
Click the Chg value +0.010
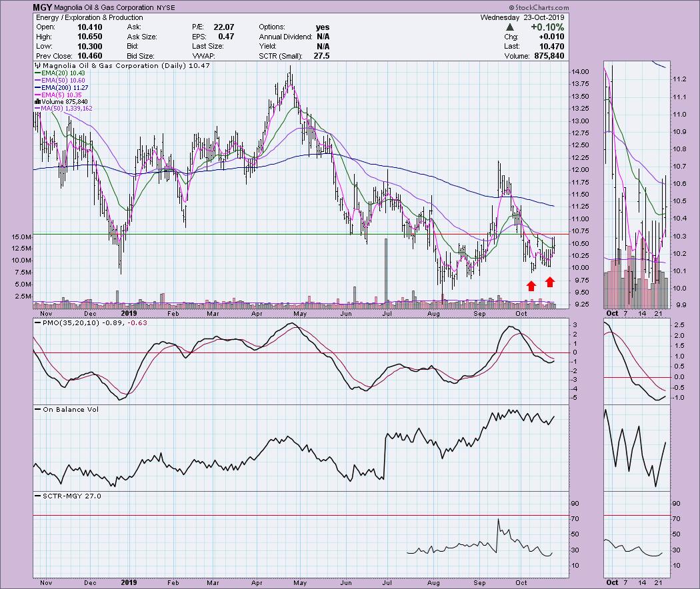click(552, 37)
